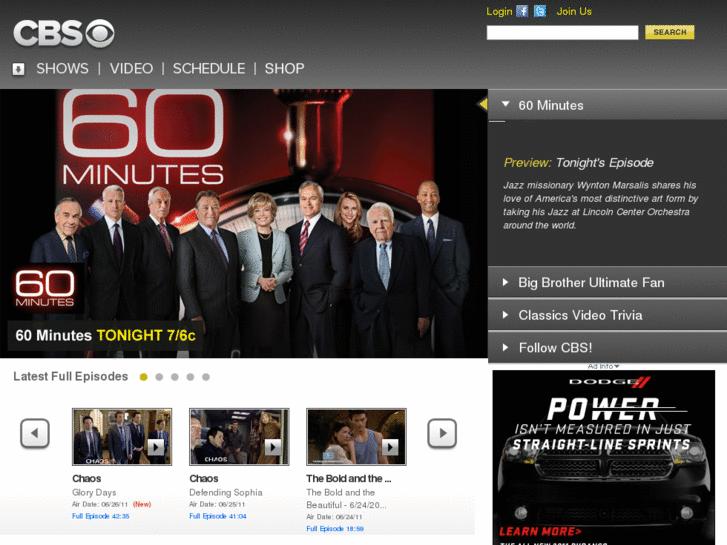Image resolution: width=727 pixels, height=545 pixels.
Task: Click the 'Glory Days' episode subtitle
Action: pyautogui.click(x=94, y=493)
